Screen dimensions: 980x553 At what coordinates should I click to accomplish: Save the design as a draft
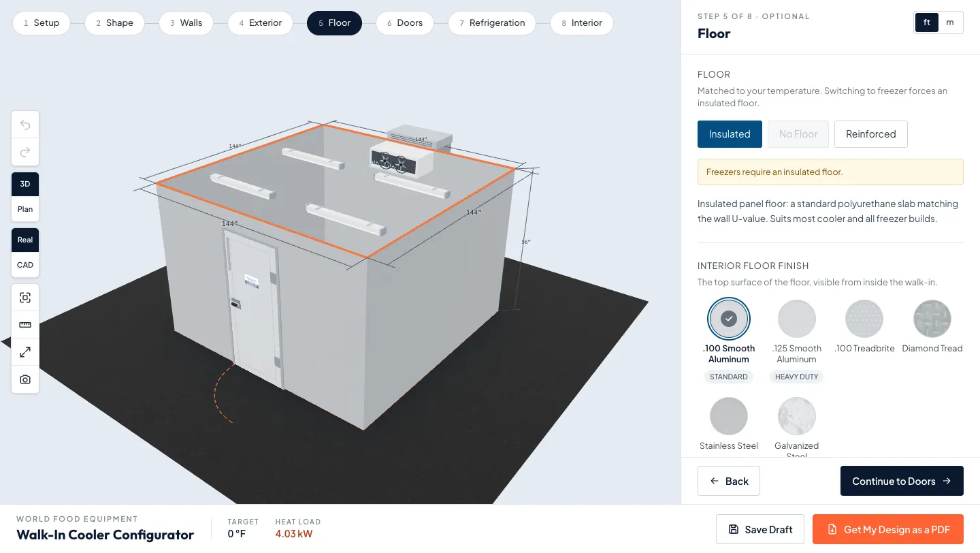click(x=760, y=529)
